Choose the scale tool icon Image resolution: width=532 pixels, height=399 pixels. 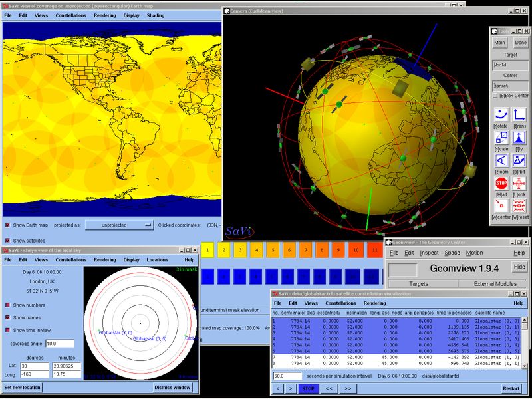coord(501,138)
